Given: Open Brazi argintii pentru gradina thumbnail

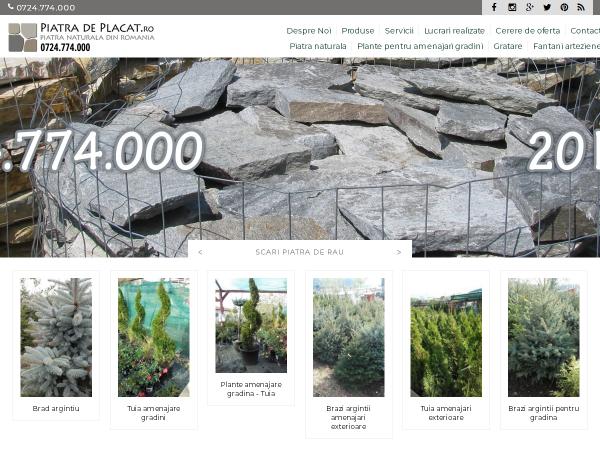Looking at the screenshot, I should tap(544, 337).
